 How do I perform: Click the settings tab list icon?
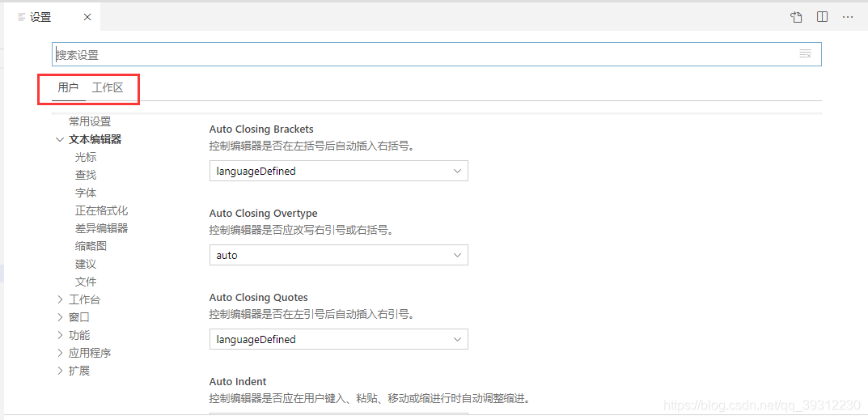pyautogui.click(x=22, y=17)
